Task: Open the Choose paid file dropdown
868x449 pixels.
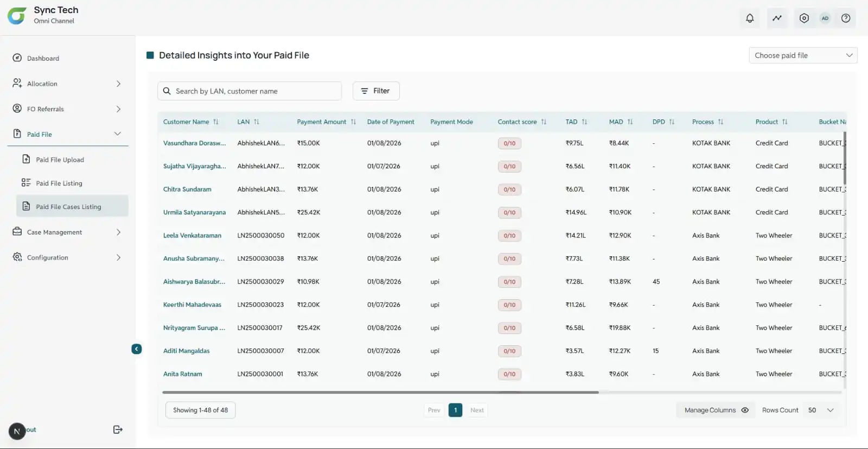Action: click(802, 55)
